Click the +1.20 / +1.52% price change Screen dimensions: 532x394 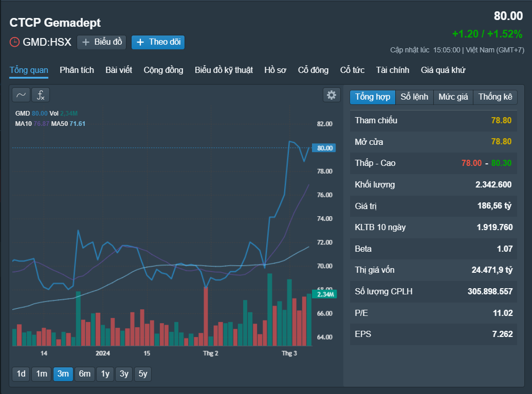coord(487,34)
